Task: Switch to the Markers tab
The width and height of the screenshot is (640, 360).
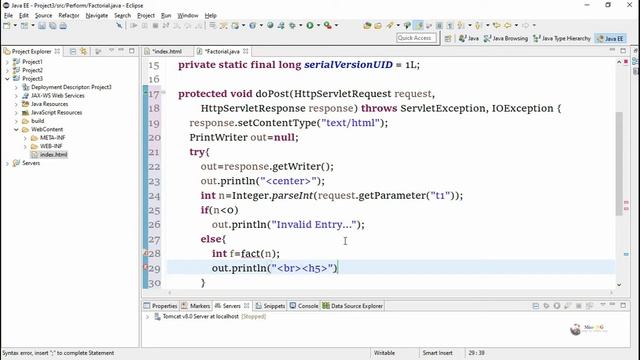Action: (x=196, y=306)
